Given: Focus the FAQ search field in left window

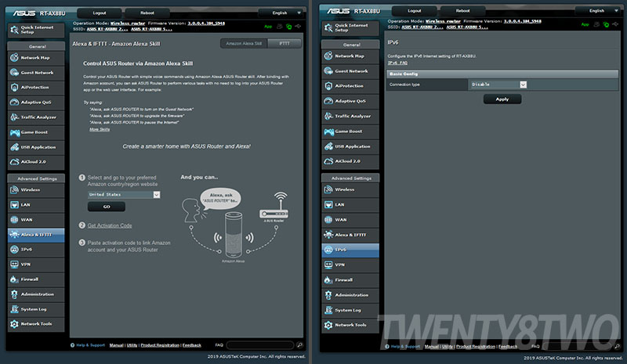Looking at the screenshot, I should pos(260,344).
